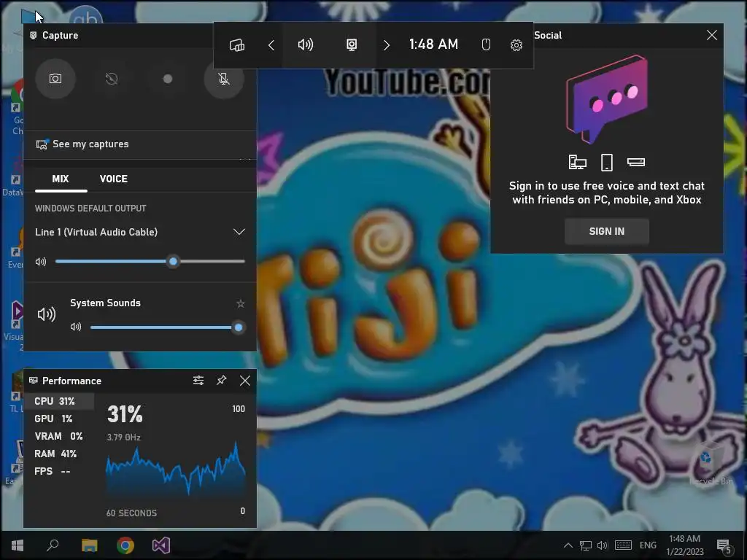The height and width of the screenshot is (560, 747).
Task: Click the previous widgets arrow in Game Bar
Action: click(x=271, y=45)
